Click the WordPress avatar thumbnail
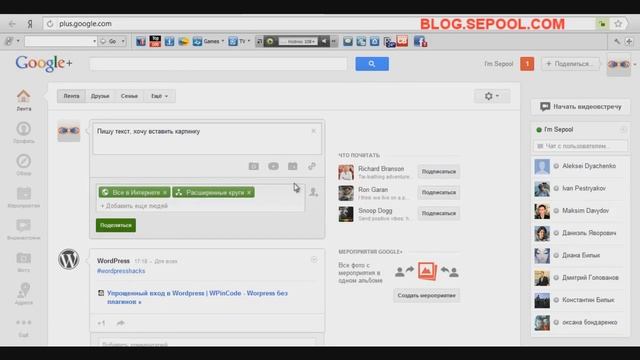 [x=69, y=259]
